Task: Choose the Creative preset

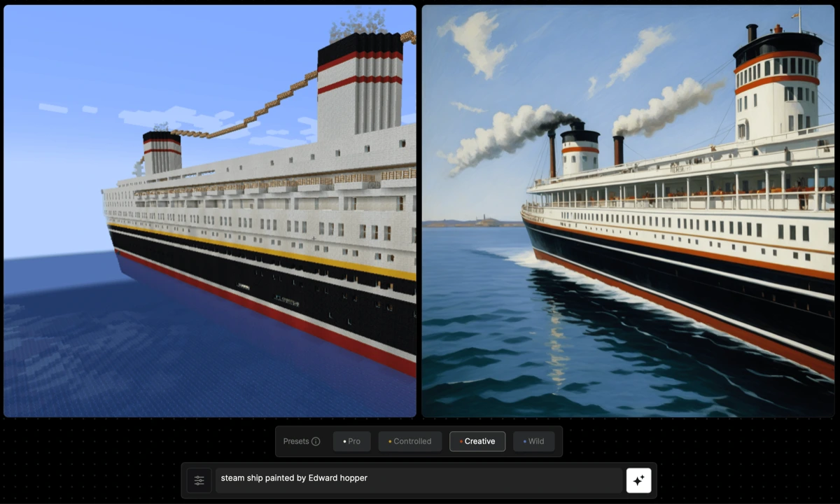Action: tap(477, 442)
